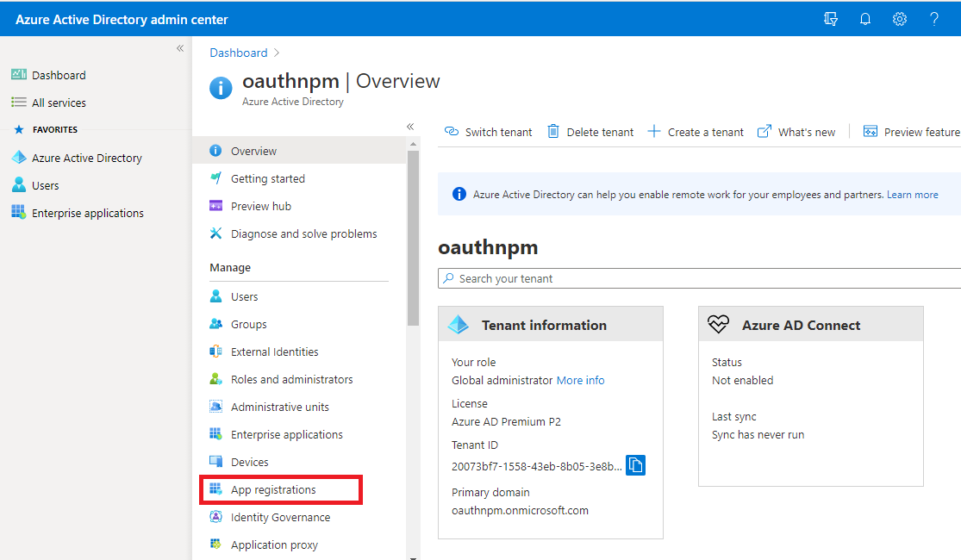Open App registrations in Manage menu
961x560 pixels.
pos(273,489)
